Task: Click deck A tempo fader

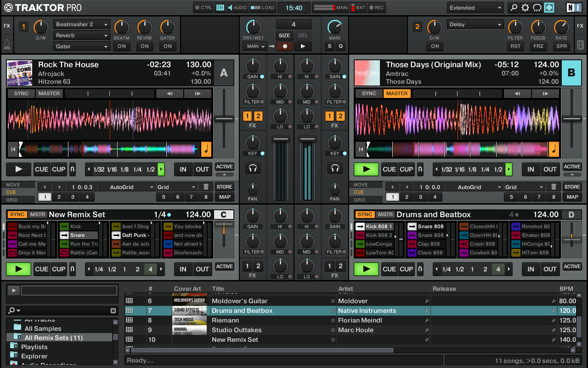Action: (x=224, y=119)
